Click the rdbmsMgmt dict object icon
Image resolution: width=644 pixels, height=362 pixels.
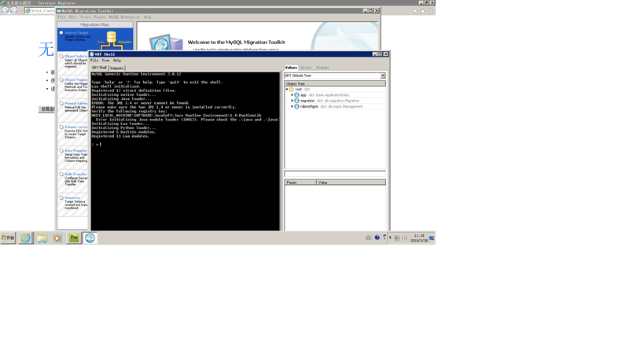click(x=296, y=106)
